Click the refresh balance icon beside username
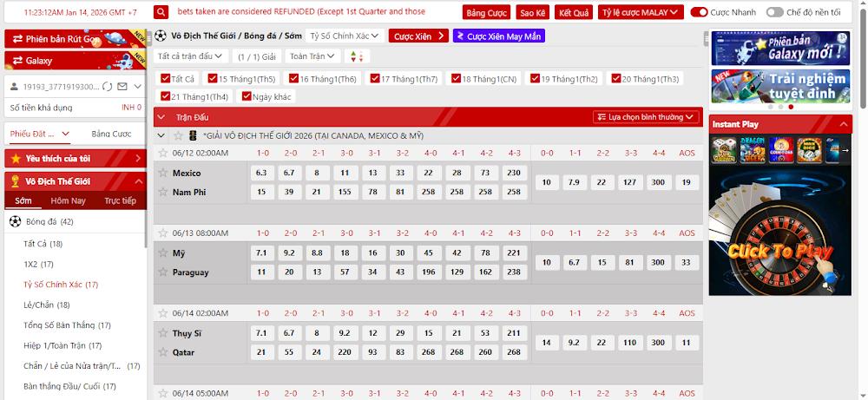The width and height of the screenshot is (868, 400). click(x=107, y=87)
